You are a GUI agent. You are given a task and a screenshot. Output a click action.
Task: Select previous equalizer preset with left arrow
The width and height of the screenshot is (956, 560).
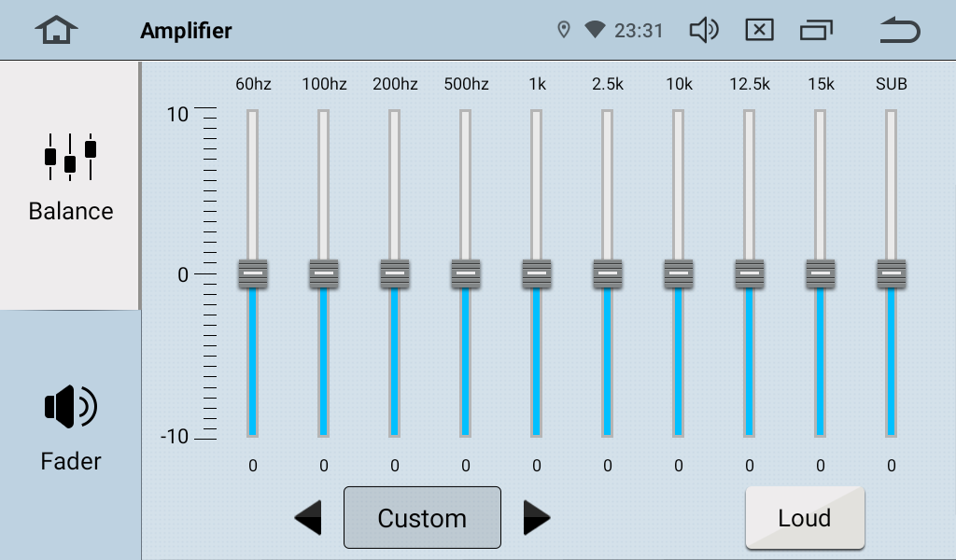pos(308,518)
